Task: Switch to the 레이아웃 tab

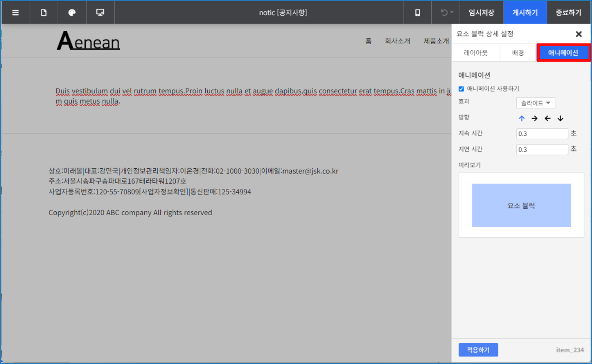Action: [475, 53]
